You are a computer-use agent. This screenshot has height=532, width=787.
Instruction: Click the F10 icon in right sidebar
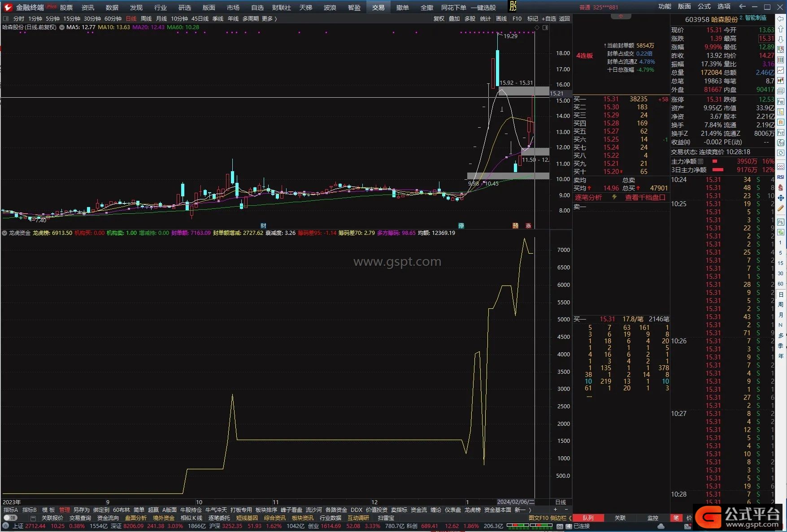pos(781,102)
